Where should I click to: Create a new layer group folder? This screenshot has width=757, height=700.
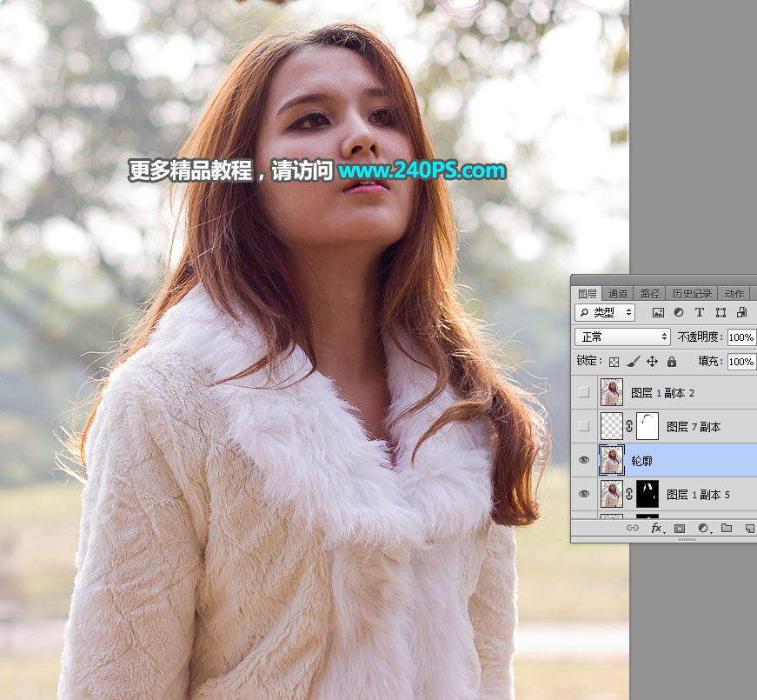[727, 528]
